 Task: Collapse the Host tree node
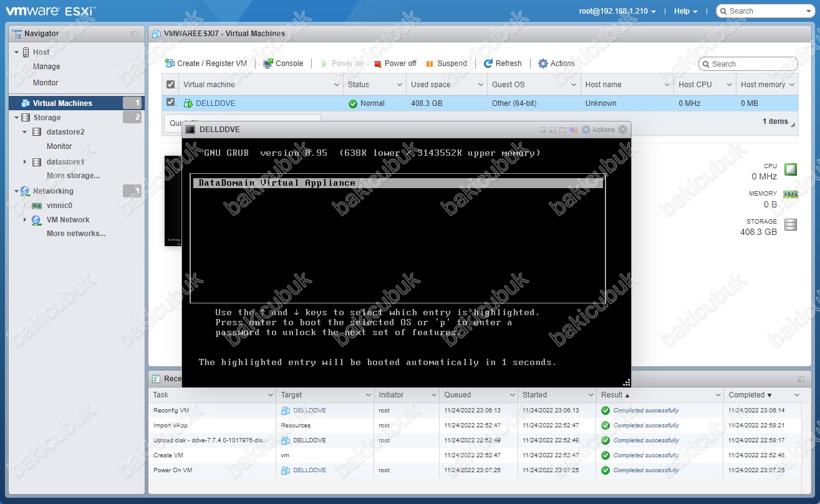17,52
